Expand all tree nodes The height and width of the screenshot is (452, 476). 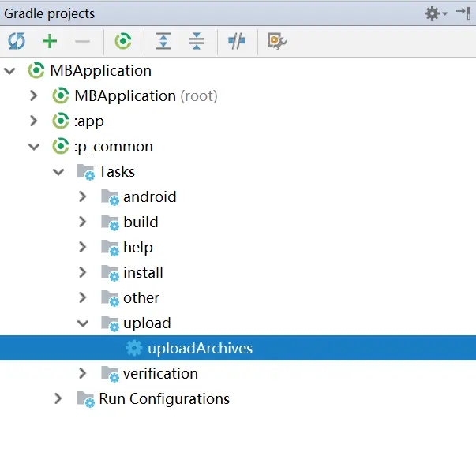tap(163, 41)
